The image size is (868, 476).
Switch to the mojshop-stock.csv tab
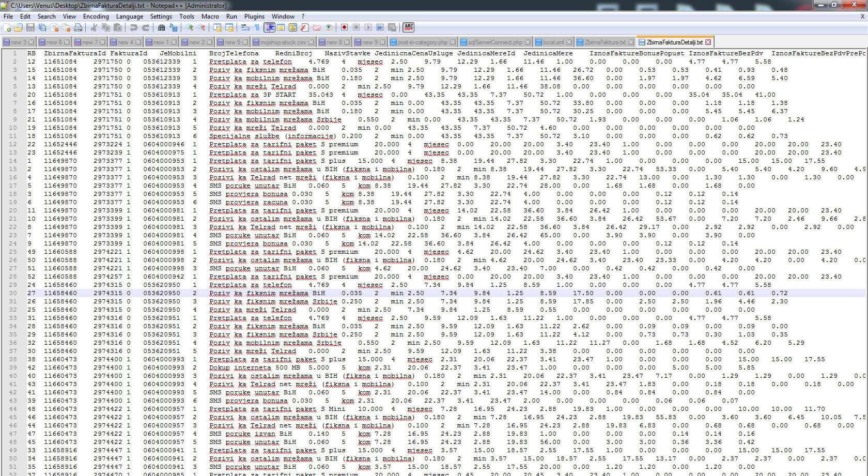point(283,42)
